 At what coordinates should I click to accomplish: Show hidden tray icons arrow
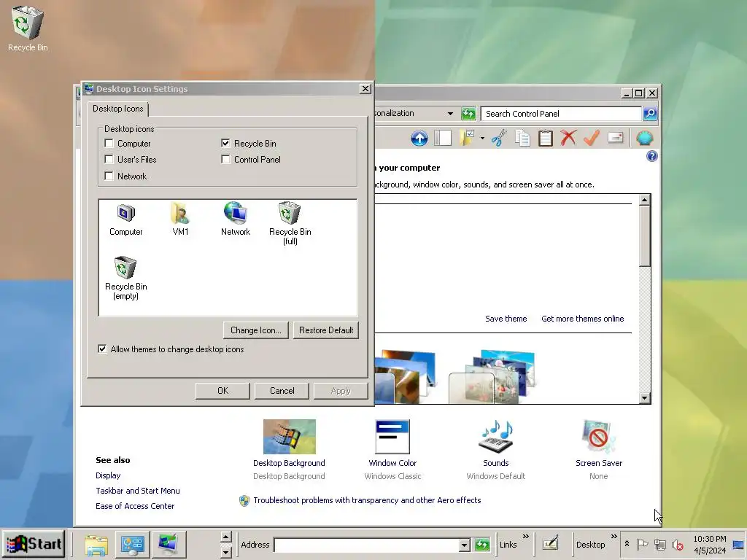pyautogui.click(x=627, y=544)
